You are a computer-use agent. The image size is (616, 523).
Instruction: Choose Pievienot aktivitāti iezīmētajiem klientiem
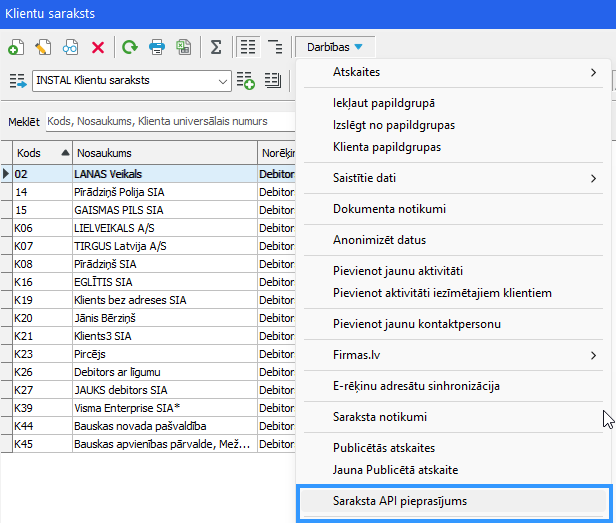pyautogui.click(x=453, y=293)
